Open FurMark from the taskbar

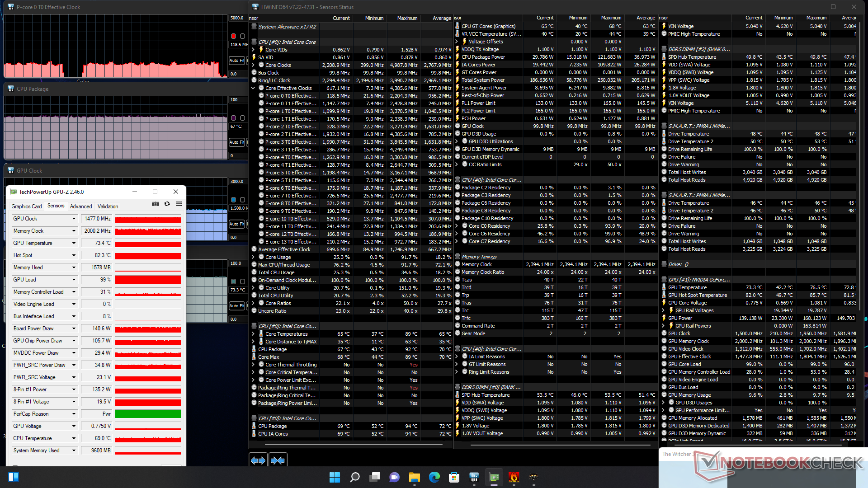(514, 477)
